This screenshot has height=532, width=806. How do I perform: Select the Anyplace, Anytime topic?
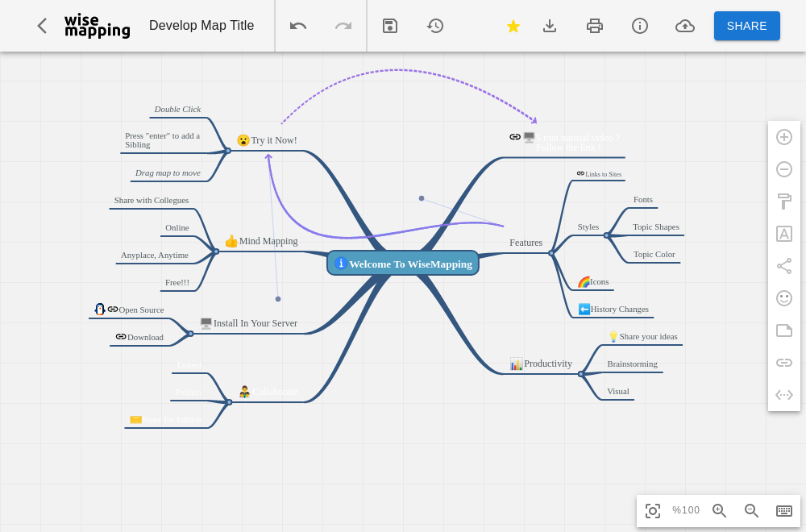tap(155, 255)
